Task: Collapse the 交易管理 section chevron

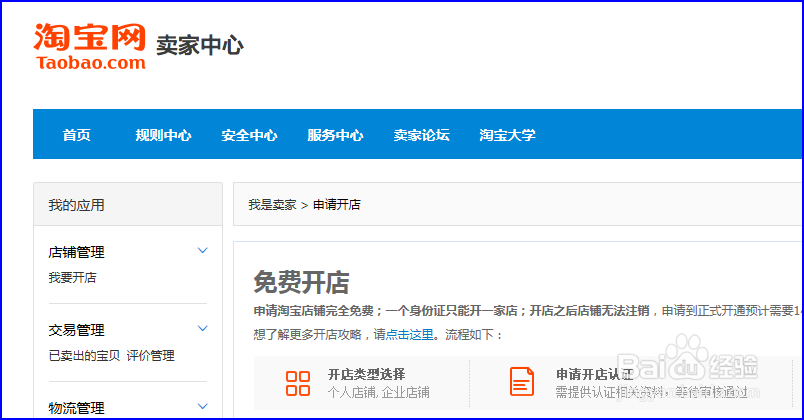Action: pyautogui.click(x=203, y=328)
